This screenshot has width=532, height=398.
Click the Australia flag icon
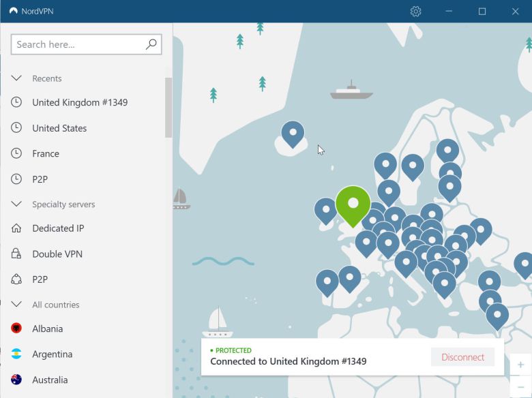tap(16, 380)
